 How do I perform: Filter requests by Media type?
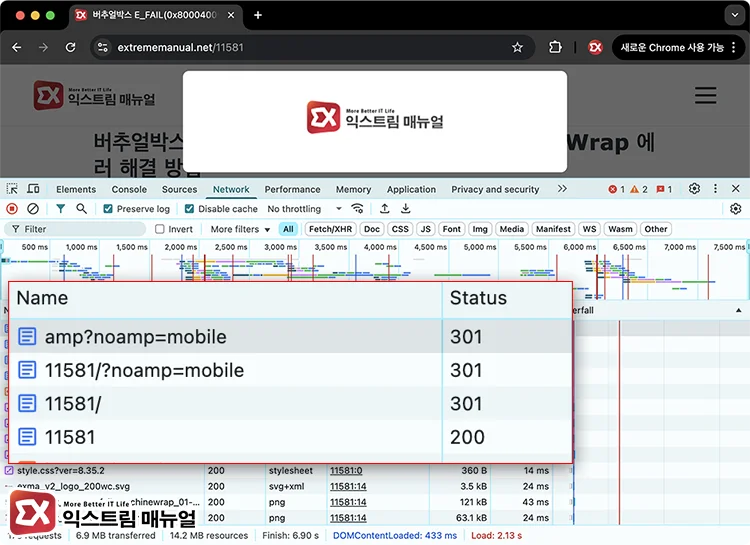click(x=512, y=229)
